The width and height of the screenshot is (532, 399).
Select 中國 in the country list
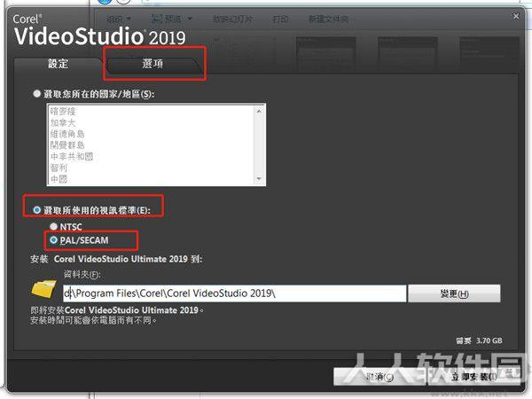pyautogui.click(x=59, y=179)
